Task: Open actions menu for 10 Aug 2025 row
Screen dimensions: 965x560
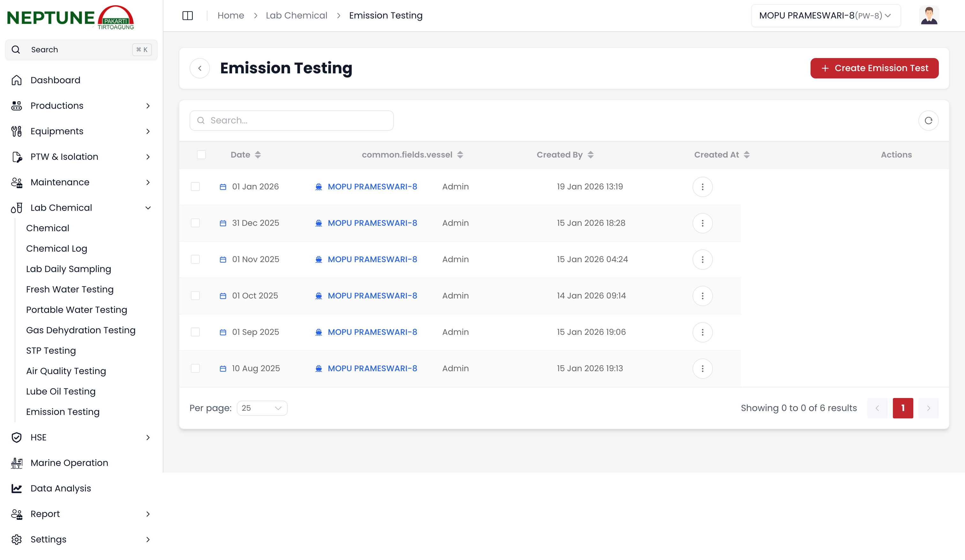Action: click(x=702, y=368)
